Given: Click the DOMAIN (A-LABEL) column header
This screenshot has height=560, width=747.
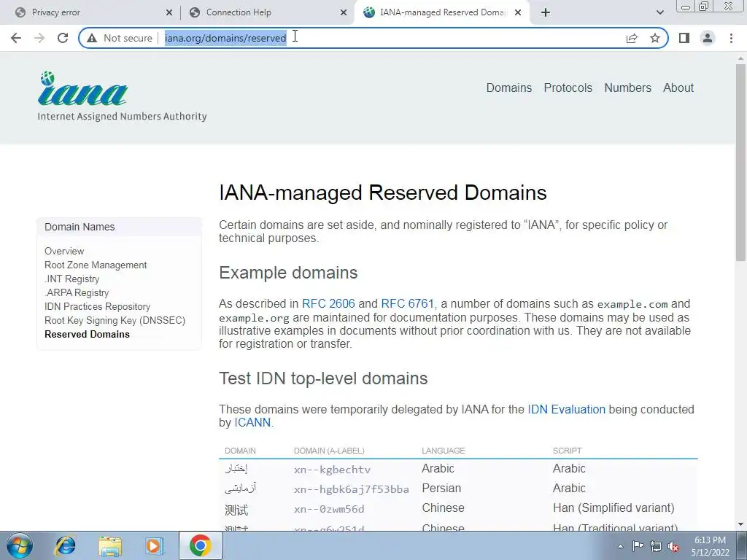Looking at the screenshot, I should 329,451.
